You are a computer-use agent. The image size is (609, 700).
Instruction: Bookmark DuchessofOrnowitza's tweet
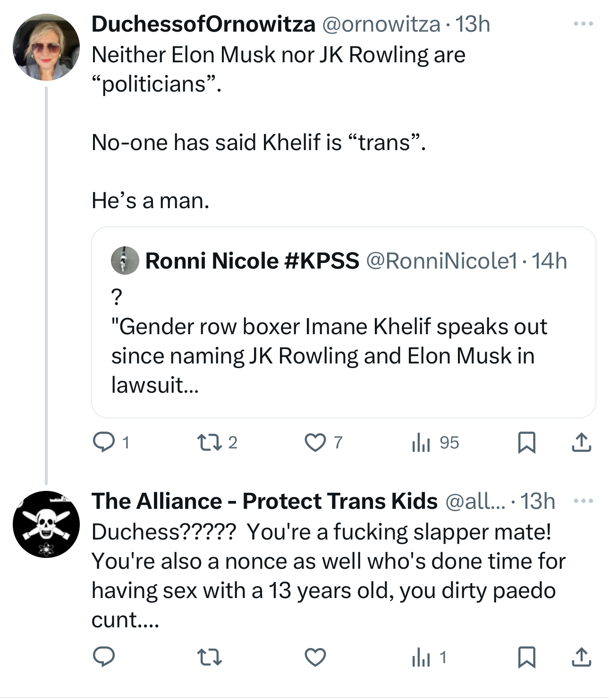tap(526, 442)
